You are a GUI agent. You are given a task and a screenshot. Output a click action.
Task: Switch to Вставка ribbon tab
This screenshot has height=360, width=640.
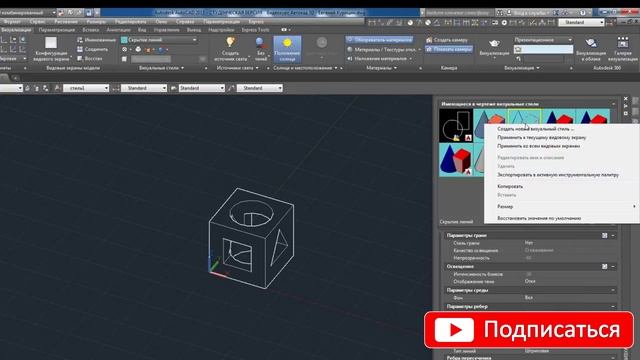tap(90, 30)
